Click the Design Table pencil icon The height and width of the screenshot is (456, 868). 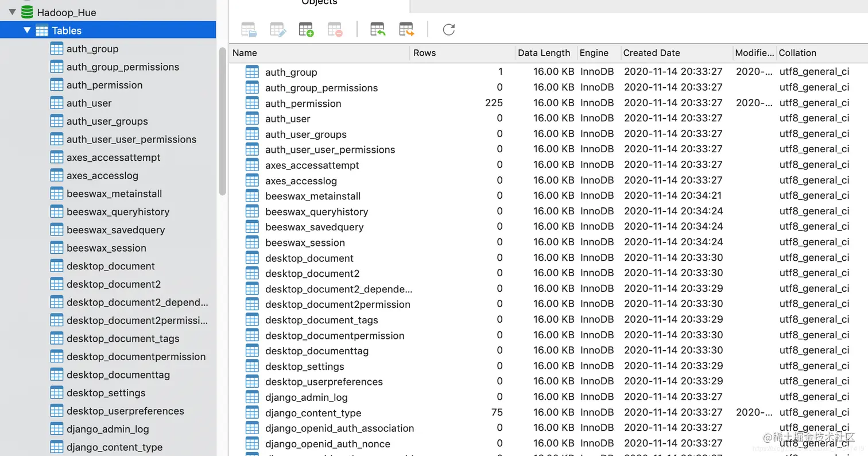tap(278, 29)
